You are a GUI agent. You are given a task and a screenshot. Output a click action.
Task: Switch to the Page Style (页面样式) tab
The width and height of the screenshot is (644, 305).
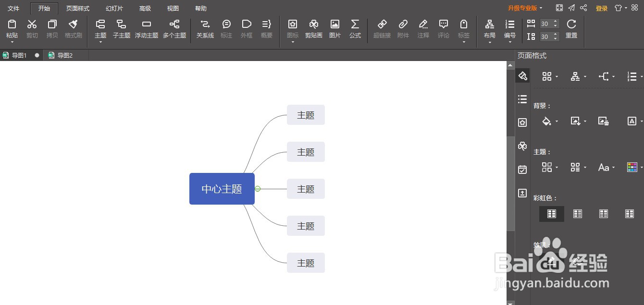pos(78,9)
